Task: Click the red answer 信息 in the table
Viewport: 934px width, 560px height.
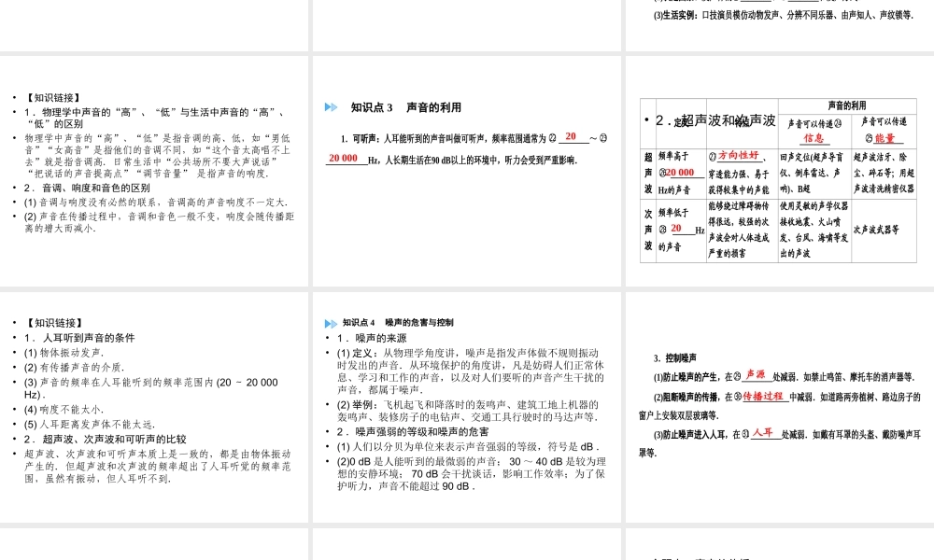Action: [x=814, y=138]
